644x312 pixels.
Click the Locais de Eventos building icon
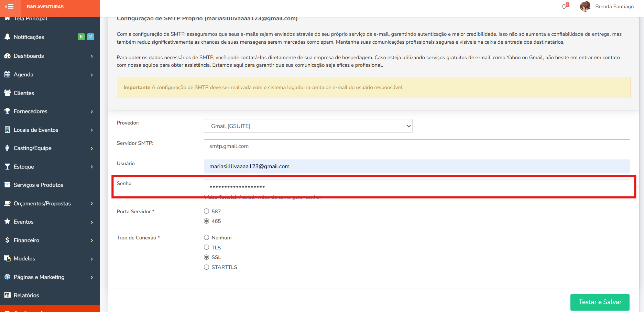pos(7,130)
